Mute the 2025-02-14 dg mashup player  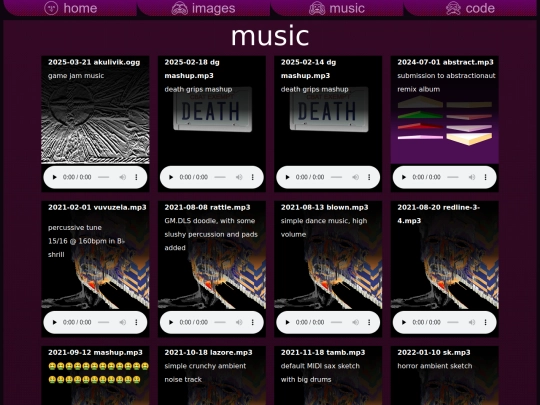click(355, 177)
